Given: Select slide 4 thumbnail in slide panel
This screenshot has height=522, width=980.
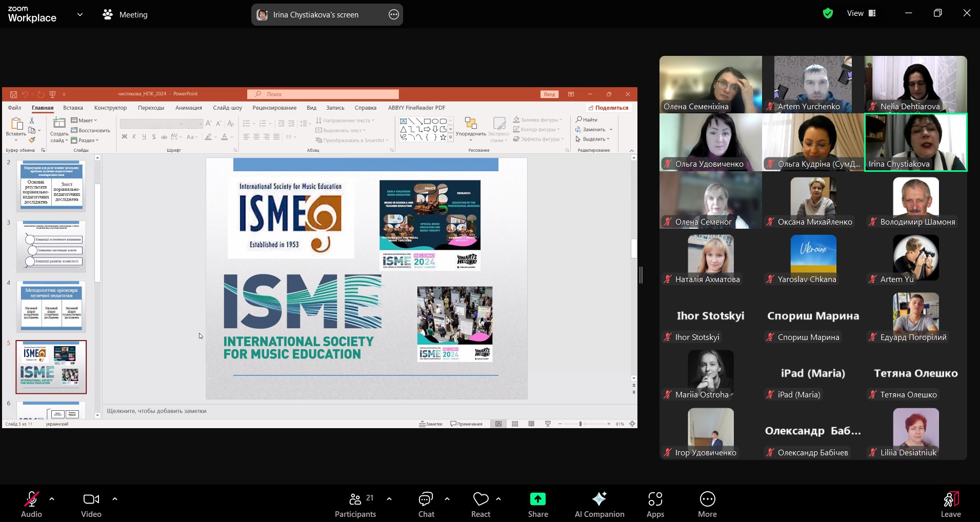Looking at the screenshot, I should pyautogui.click(x=51, y=306).
